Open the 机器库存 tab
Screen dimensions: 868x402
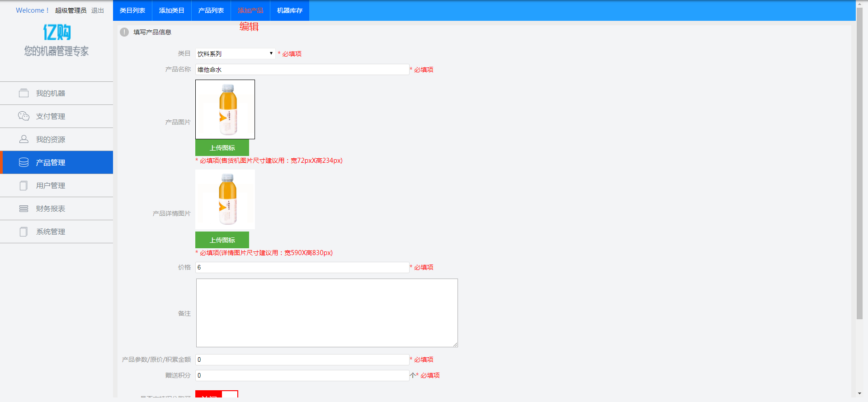coord(289,10)
